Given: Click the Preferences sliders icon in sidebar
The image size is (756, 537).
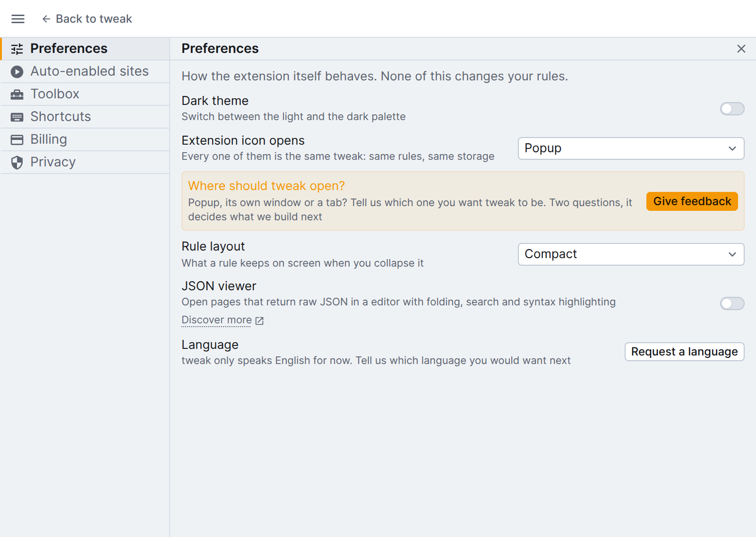Looking at the screenshot, I should coord(17,49).
